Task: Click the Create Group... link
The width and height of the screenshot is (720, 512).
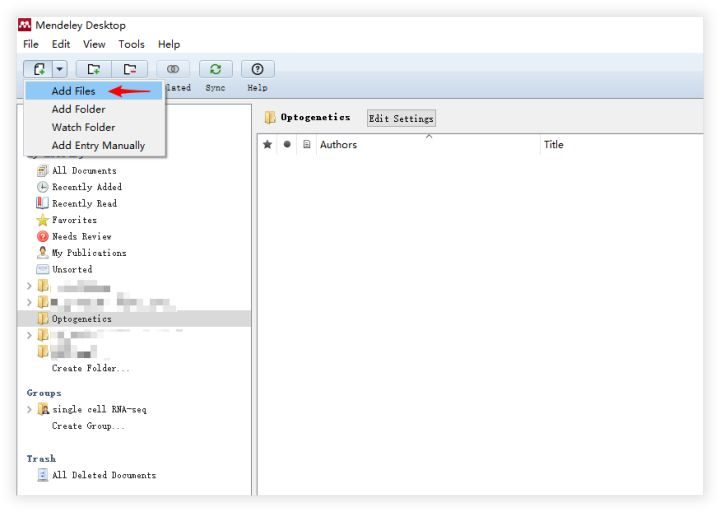Action: pyautogui.click(x=88, y=426)
